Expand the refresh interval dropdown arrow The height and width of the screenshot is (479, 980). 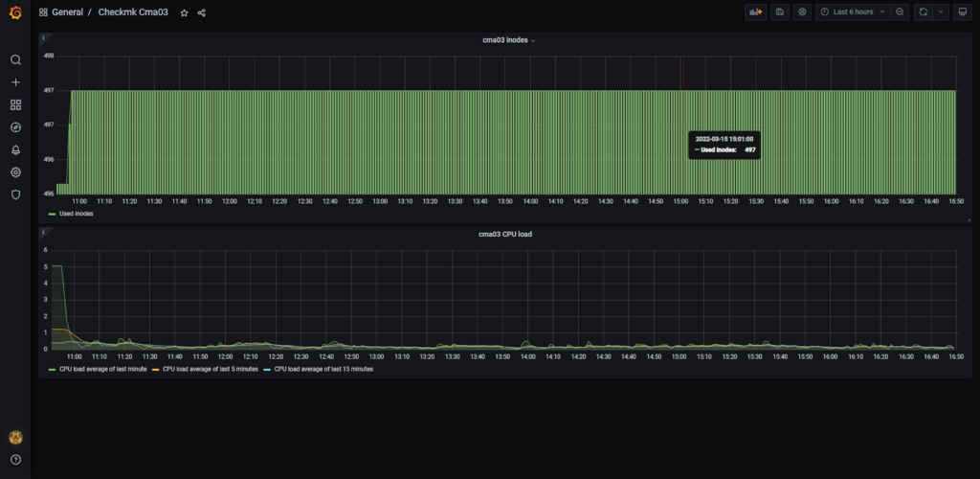[x=941, y=11]
